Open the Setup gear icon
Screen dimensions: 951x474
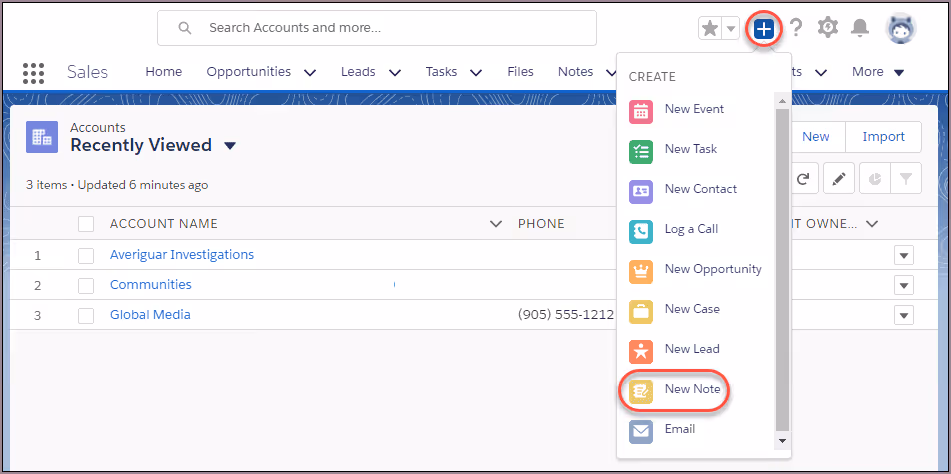click(x=827, y=28)
